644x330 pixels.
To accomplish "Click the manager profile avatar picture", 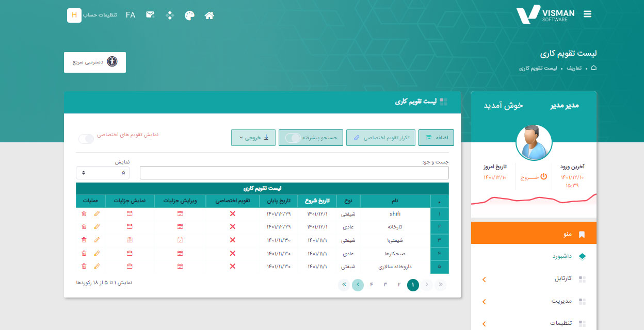I will (x=534, y=143).
